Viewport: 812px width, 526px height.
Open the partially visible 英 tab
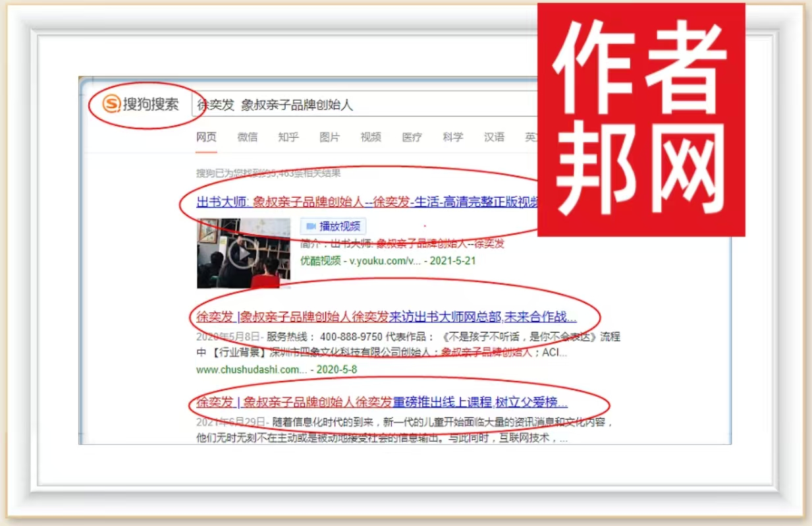pyautogui.click(x=531, y=137)
